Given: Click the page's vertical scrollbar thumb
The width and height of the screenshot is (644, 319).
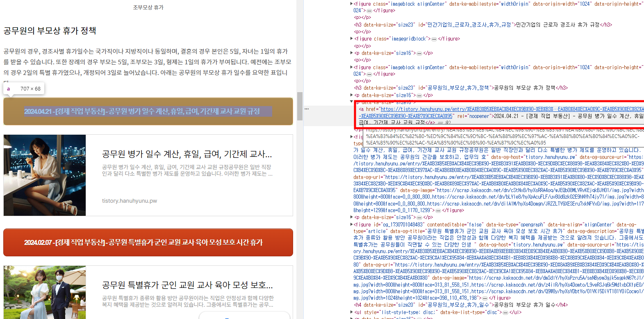Looking at the screenshot, I should coord(300,106).
